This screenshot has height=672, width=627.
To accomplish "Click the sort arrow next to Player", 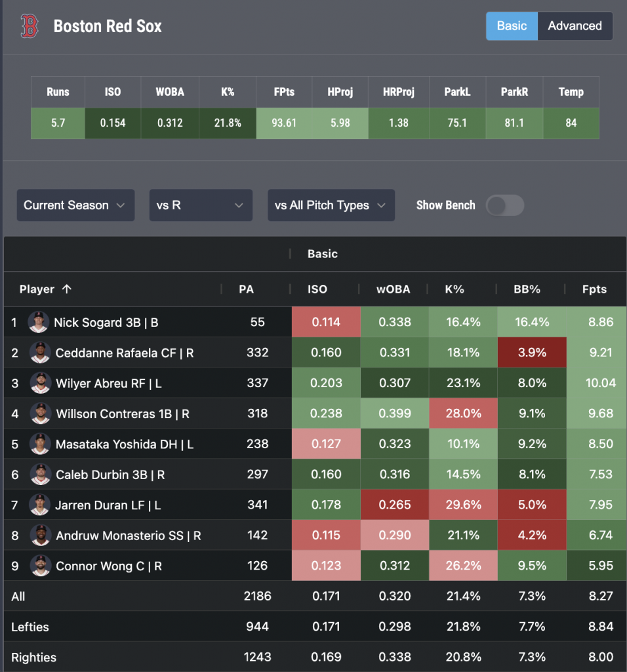I will click(66, 289).
